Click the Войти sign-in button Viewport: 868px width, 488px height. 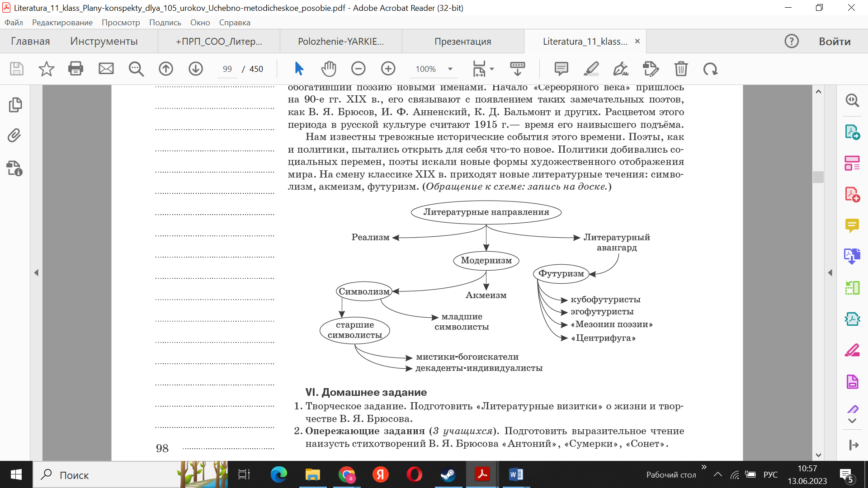(835, 42)
